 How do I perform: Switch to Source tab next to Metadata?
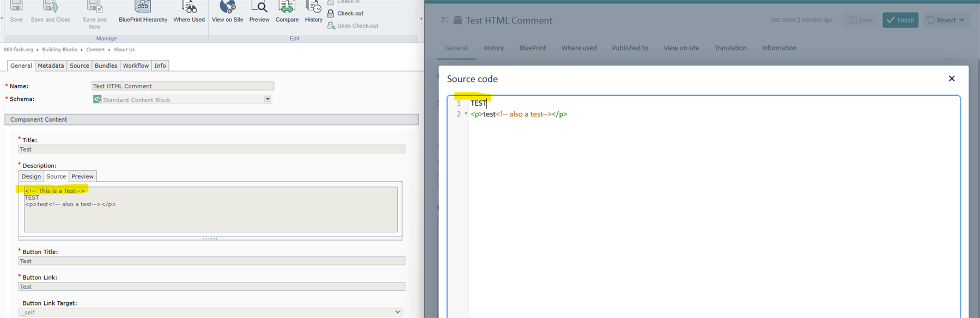click(x=79, y=65)
